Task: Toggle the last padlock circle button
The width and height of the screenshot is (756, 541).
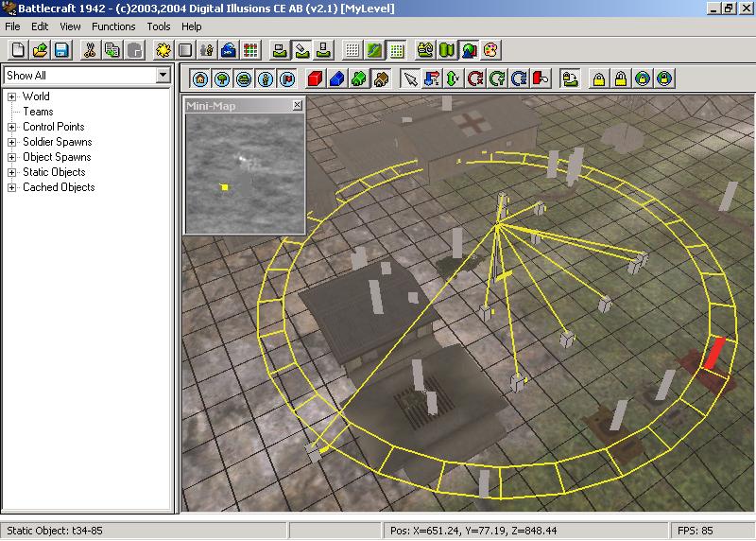Action: click(x=664, y=79)
